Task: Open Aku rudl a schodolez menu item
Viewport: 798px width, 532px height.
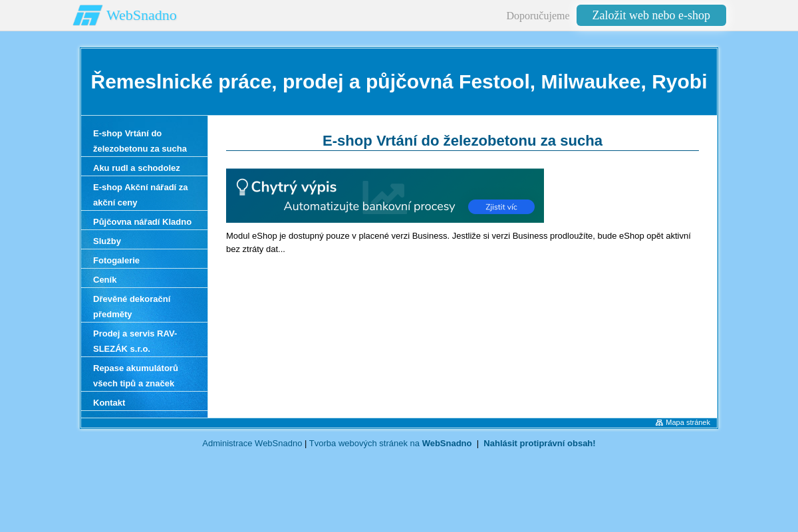Action: (144, 168)
